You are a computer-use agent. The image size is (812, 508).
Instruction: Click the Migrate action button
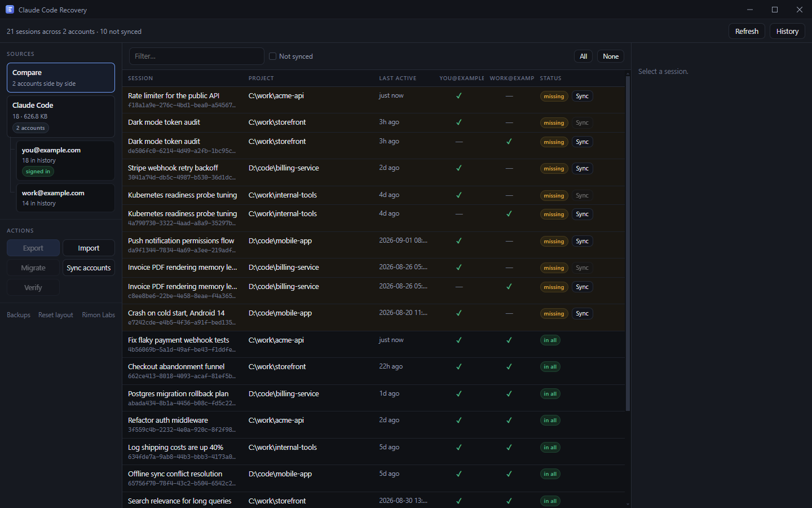(33, 268)
